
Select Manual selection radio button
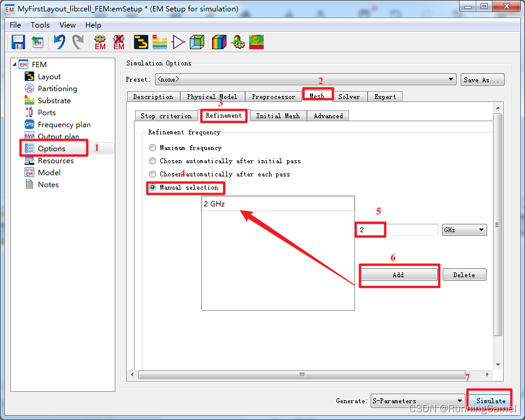(153, 187)
